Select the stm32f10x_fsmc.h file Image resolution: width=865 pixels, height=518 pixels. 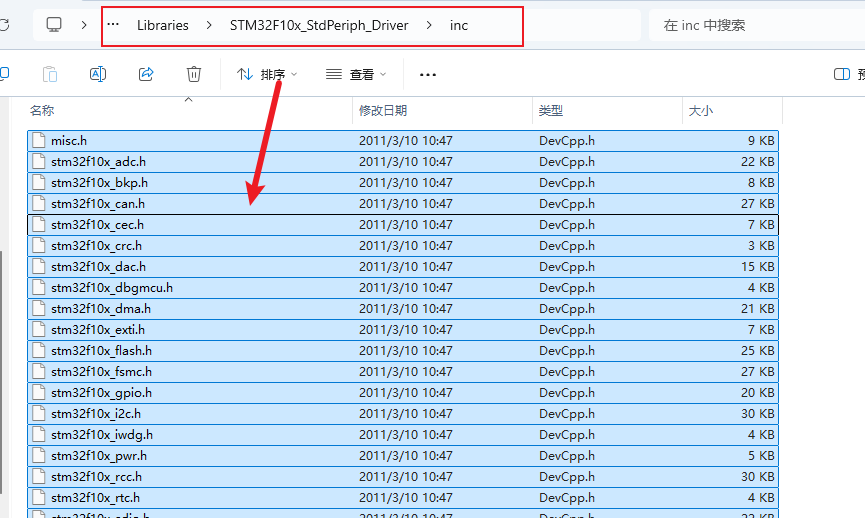click(x=403, y=372)
